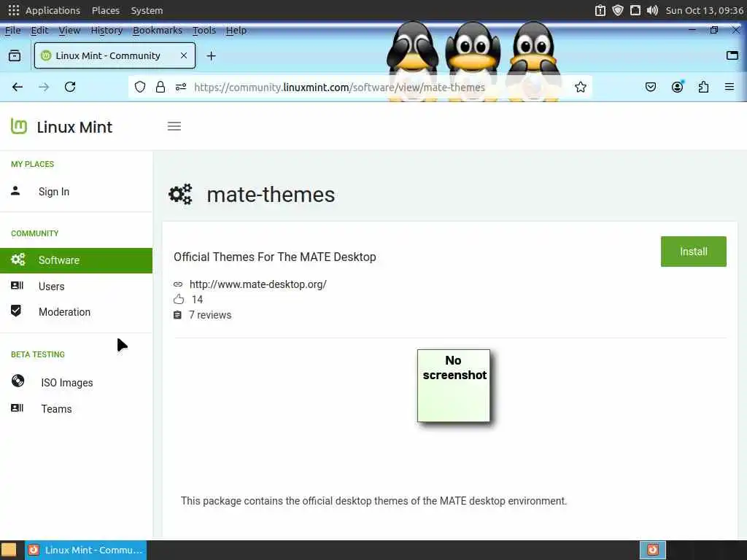
Task: Open the System menu in top panel
Action: click(x=147, y=10)
